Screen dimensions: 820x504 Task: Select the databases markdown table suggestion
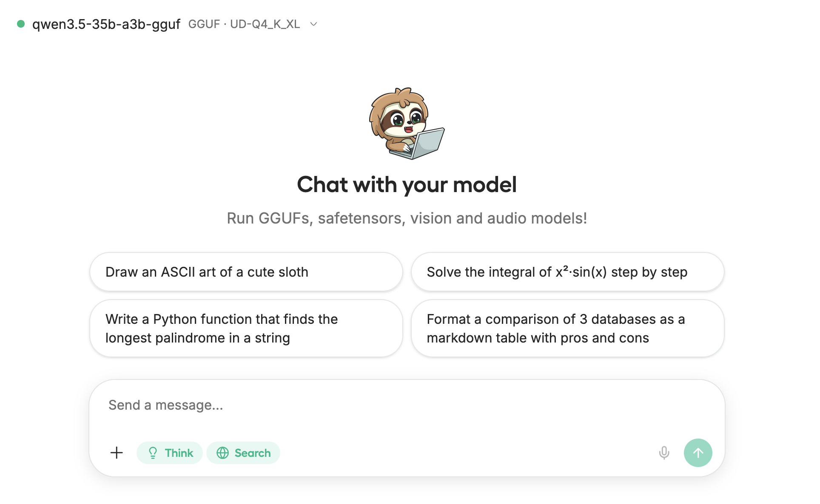tap(567, 328)
